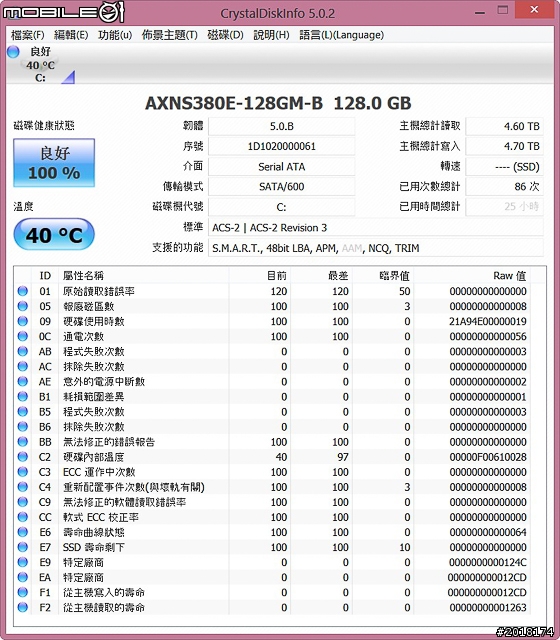560x640 pixels.
Task: Click the transfer mode field SATA/600
Action: [x=282, y=187]
